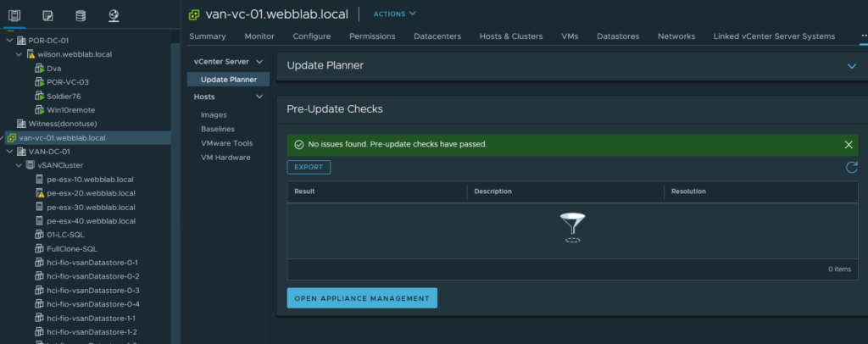Switch to the Configure tab
This screenshot has width=868, height=344.
(312, 36)
